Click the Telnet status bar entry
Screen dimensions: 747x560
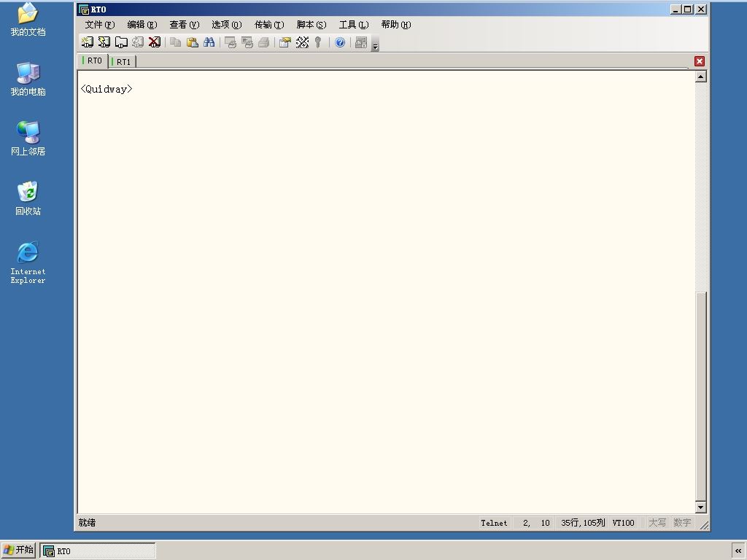[494, 523]
